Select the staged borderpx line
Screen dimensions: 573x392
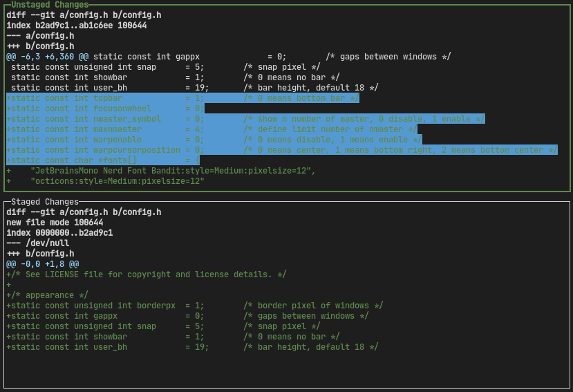pos(195,306)
